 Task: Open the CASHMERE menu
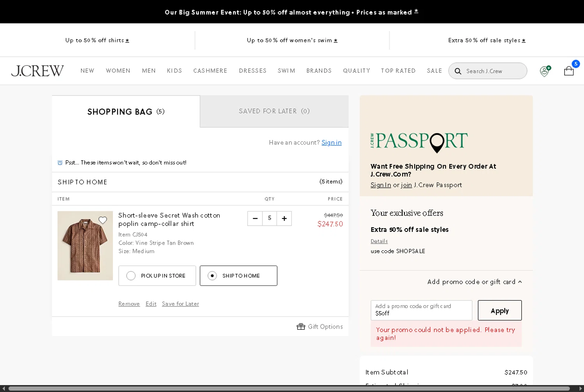[x=210, y=71]
